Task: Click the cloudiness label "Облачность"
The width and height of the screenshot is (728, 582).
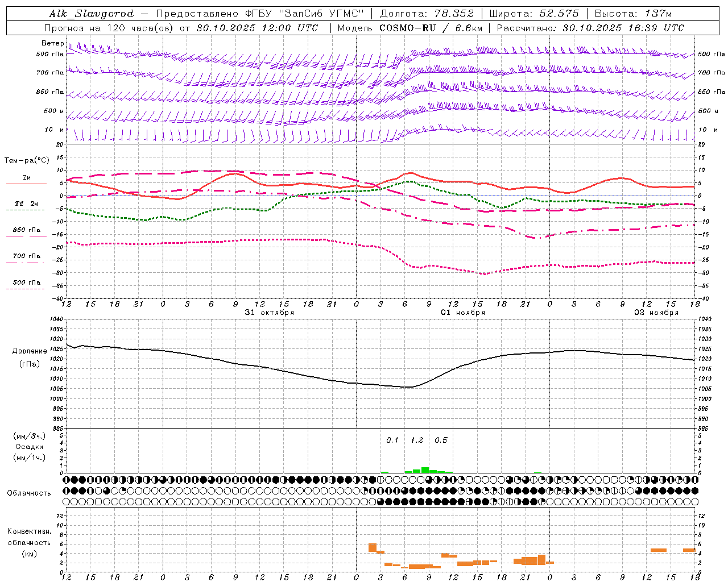Action: [29, 493]
